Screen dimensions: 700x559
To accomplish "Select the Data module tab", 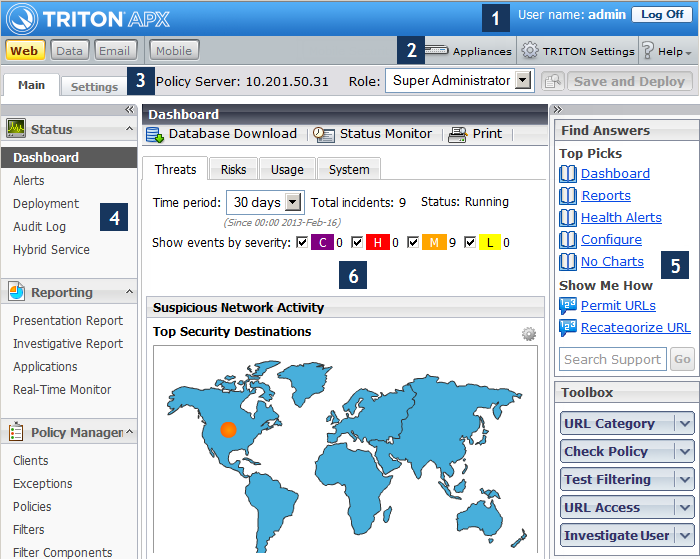I will [70, 50].
